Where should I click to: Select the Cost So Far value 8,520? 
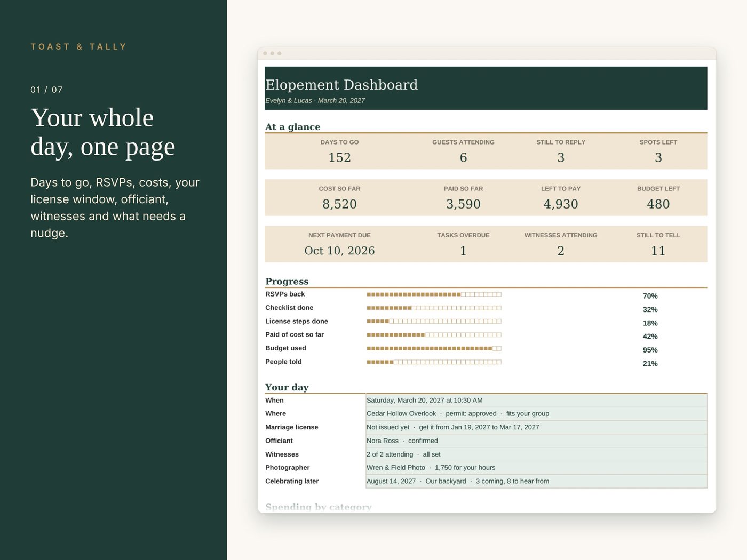tap(339, 204)
